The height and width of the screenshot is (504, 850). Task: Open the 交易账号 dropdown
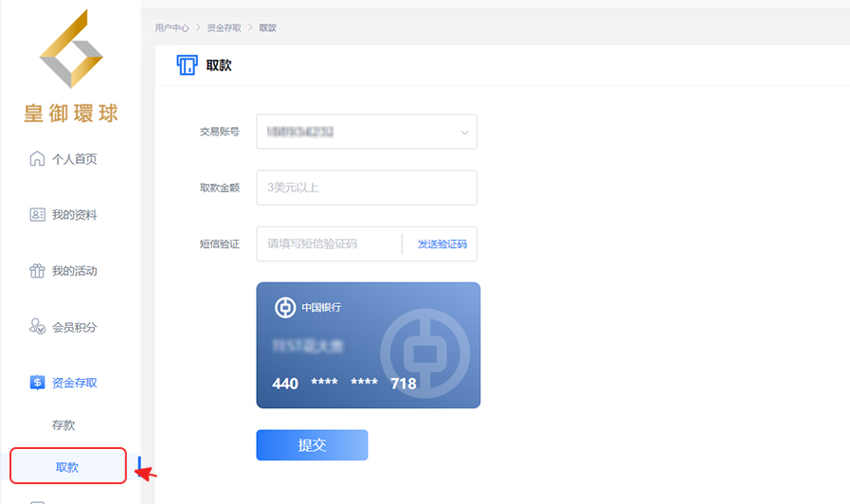tap(367, 131)
